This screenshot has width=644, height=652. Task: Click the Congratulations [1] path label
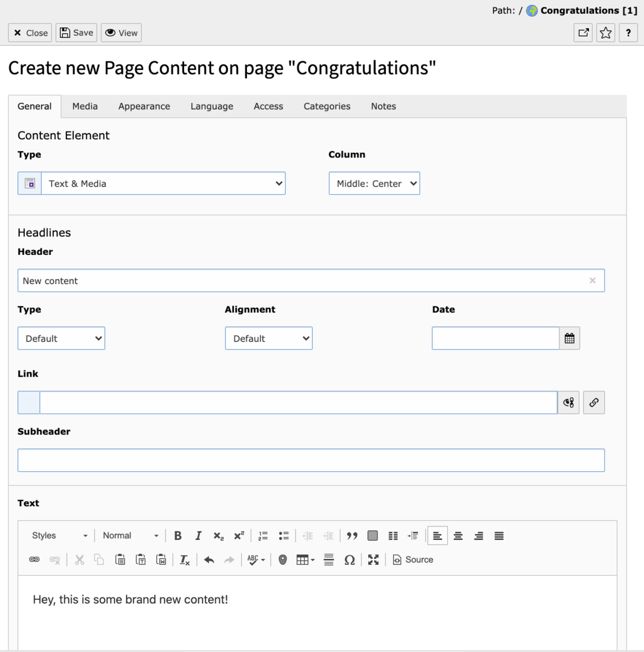tap(589, 10)
